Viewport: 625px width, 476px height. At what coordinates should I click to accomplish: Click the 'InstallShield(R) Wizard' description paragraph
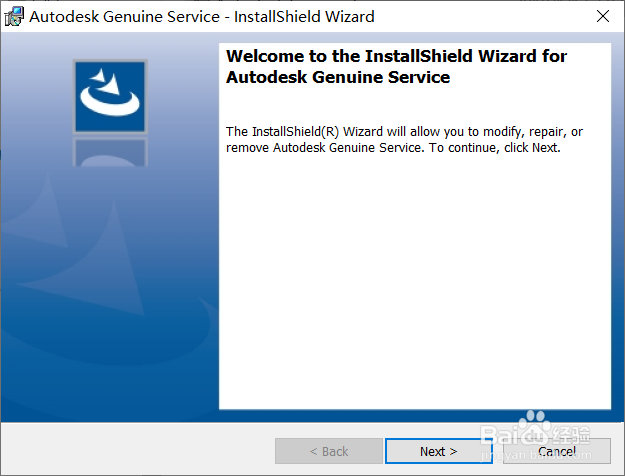pyautogui.click(x=404, y=139)
